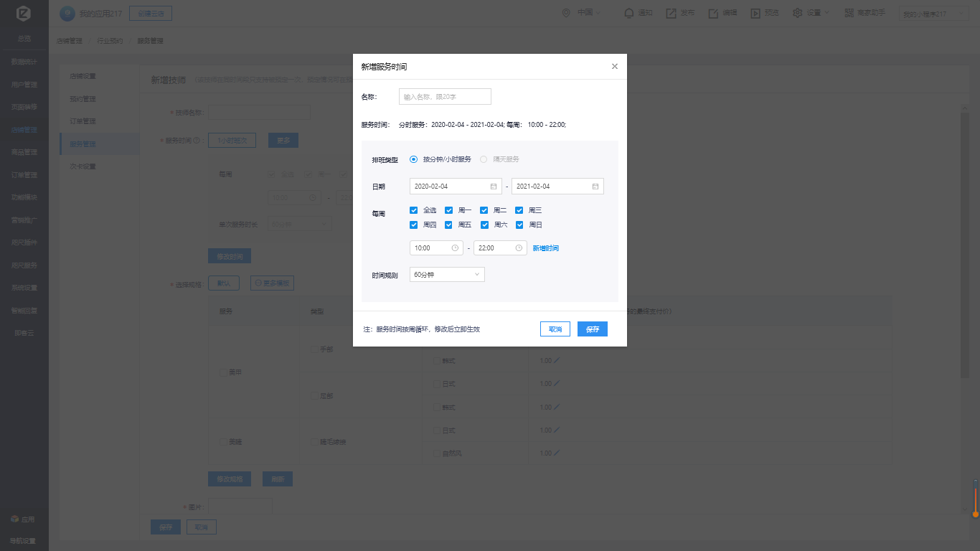This screenshot has height=551, width=980.
Task: Uncheck 周一 in the dialog
Action: click(x=448, y=210)
